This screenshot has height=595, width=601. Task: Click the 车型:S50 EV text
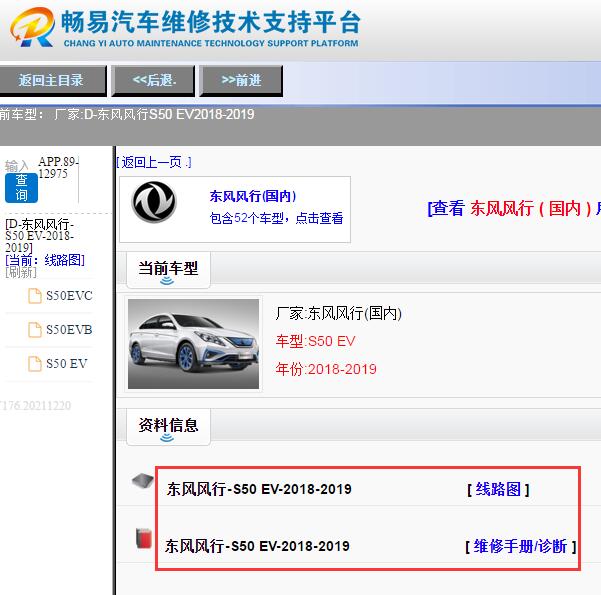315,341
